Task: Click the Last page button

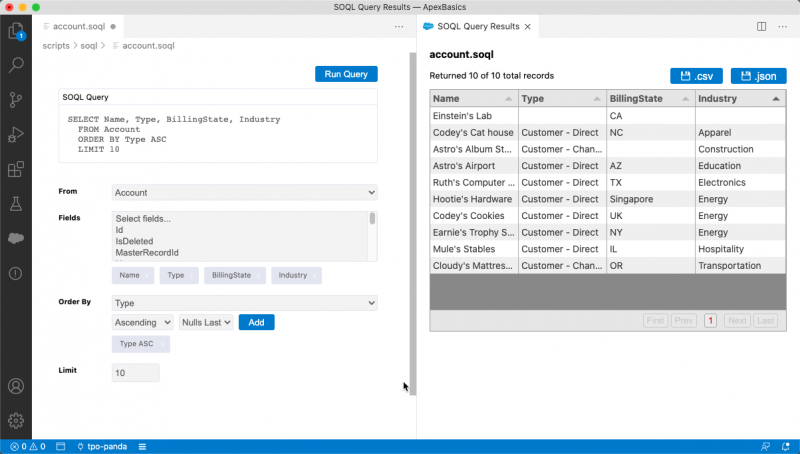Action: pyautogui.click(x=765, y=321)
